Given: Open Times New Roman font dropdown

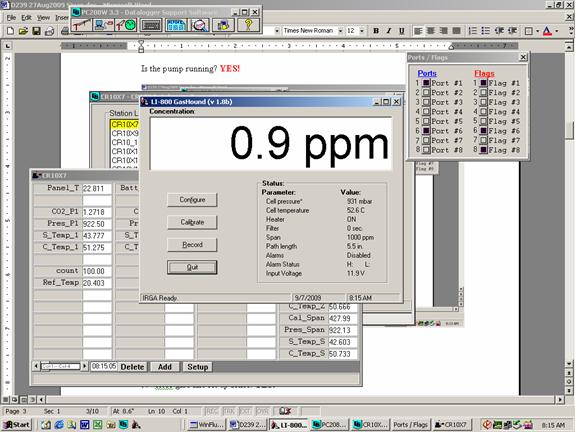Looking at the screenshot, I should (x=340, y=31).
